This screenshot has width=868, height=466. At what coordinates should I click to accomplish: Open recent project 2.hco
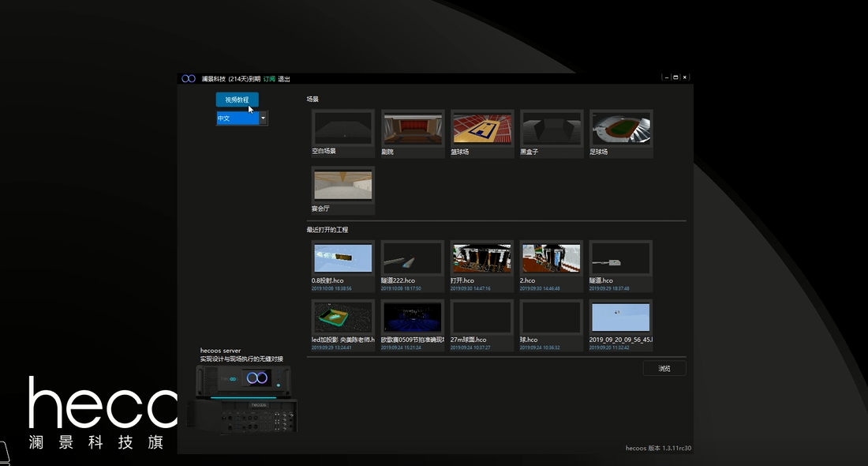(552, 266)
